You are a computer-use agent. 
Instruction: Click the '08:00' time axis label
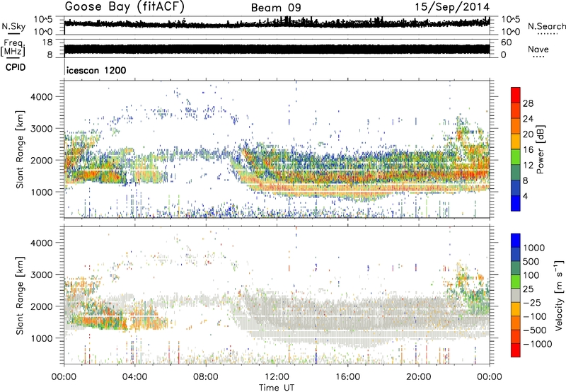tap(206, 376)
